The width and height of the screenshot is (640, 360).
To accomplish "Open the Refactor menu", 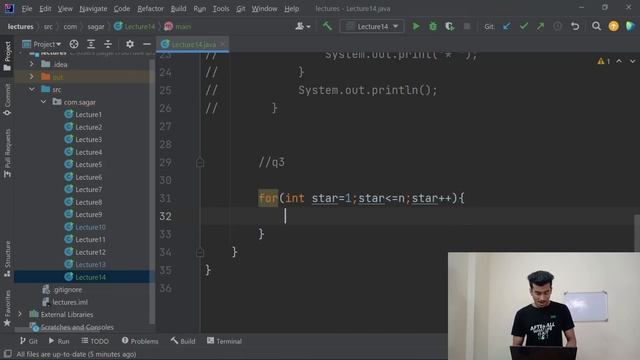I will (150, 9).
